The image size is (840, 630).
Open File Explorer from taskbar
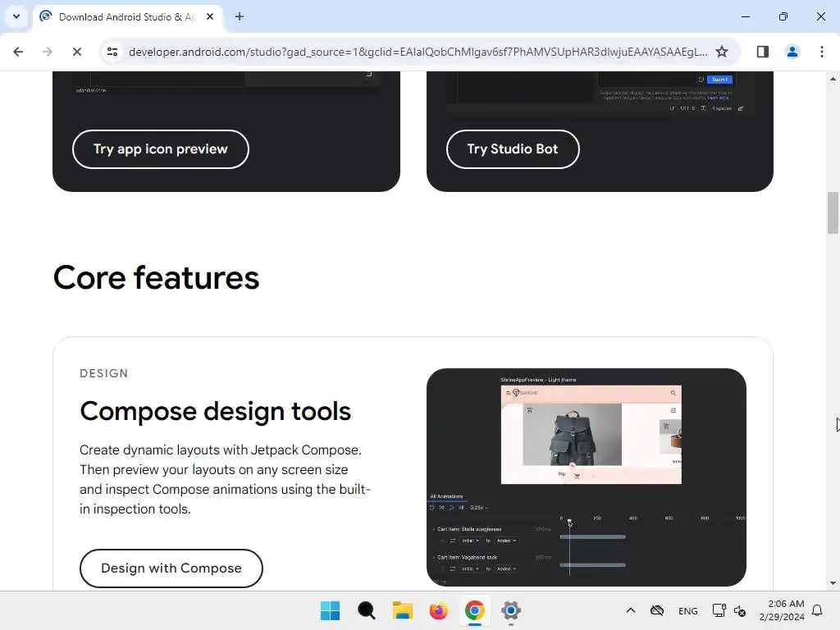[402, 610]
